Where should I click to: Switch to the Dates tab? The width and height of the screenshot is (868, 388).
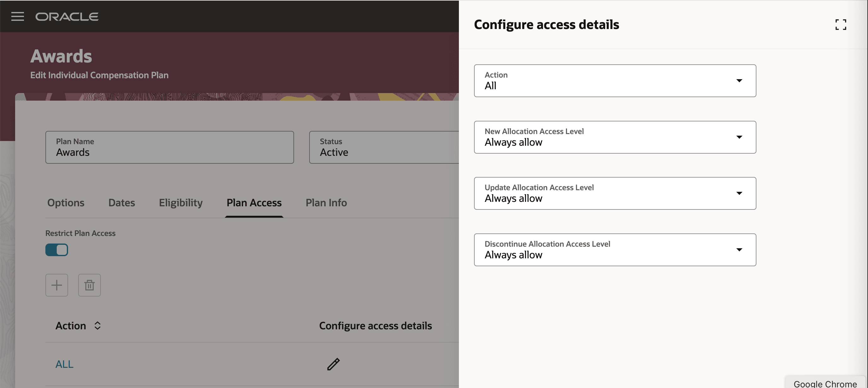coord(121,203)
